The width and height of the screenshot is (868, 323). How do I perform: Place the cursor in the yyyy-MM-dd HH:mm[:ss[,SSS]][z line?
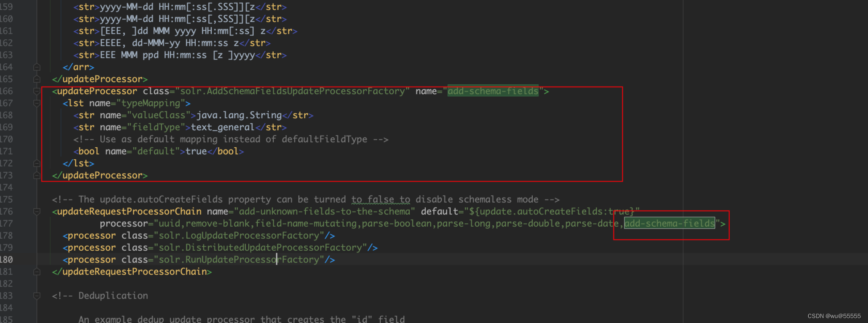(180, 19)
